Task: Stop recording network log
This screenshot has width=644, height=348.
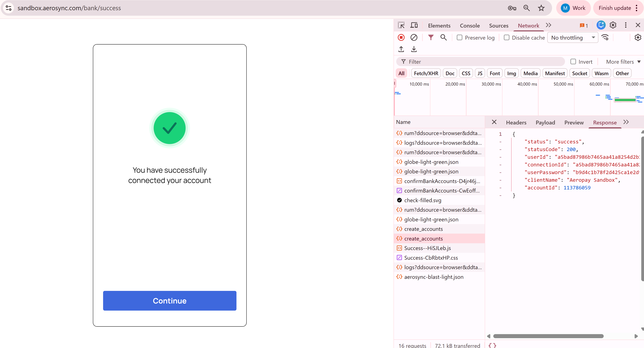Action: tap(401, 37)
